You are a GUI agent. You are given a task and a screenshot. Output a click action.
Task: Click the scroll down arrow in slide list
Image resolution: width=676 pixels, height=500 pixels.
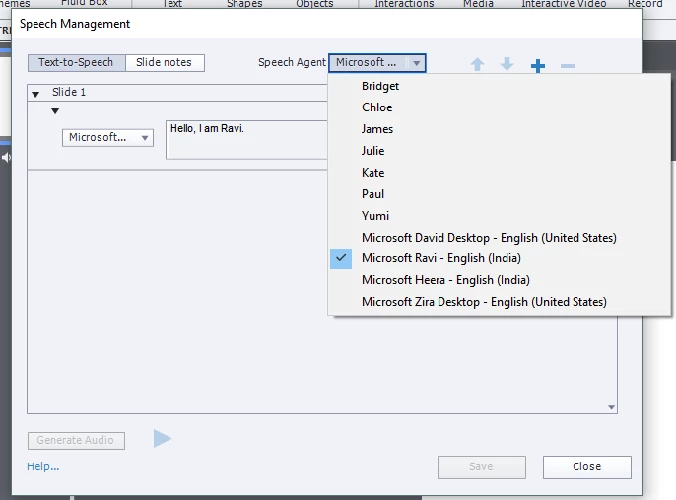coord(611,407)
